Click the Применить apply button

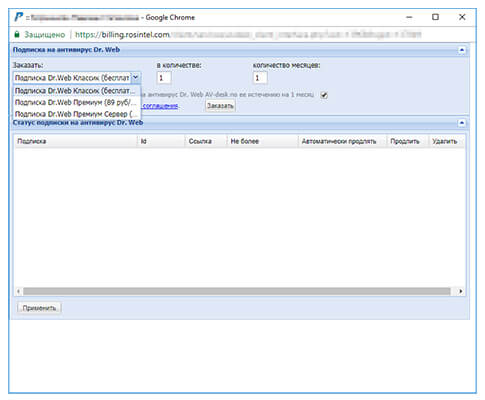pos(39,308)
